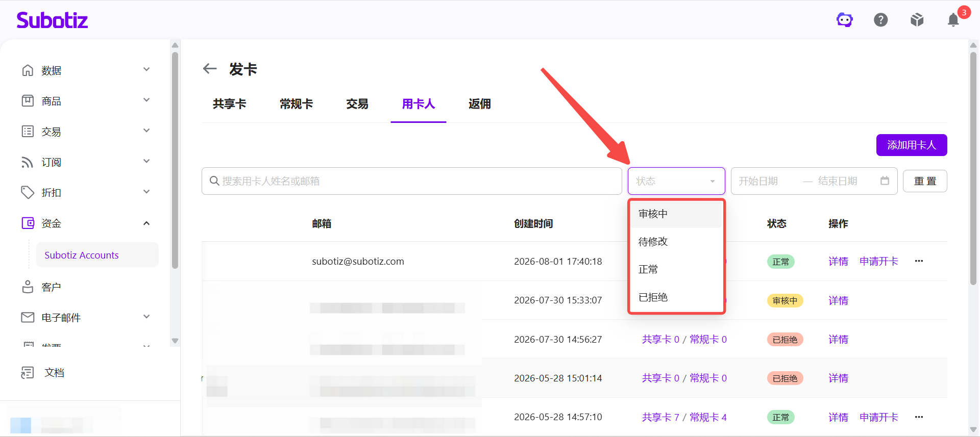Click the 商品 product icon in sidebar

pyautogui.click(x=28, y=100)
